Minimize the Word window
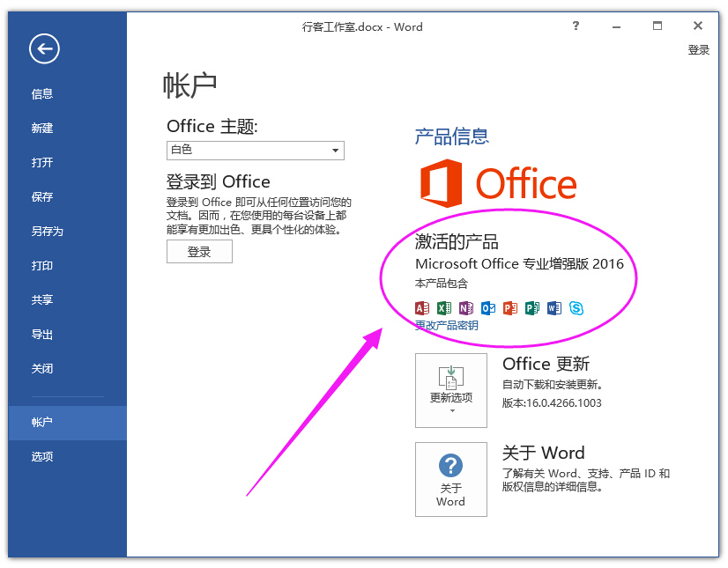The image size is (728, 568). pos(617,26)
